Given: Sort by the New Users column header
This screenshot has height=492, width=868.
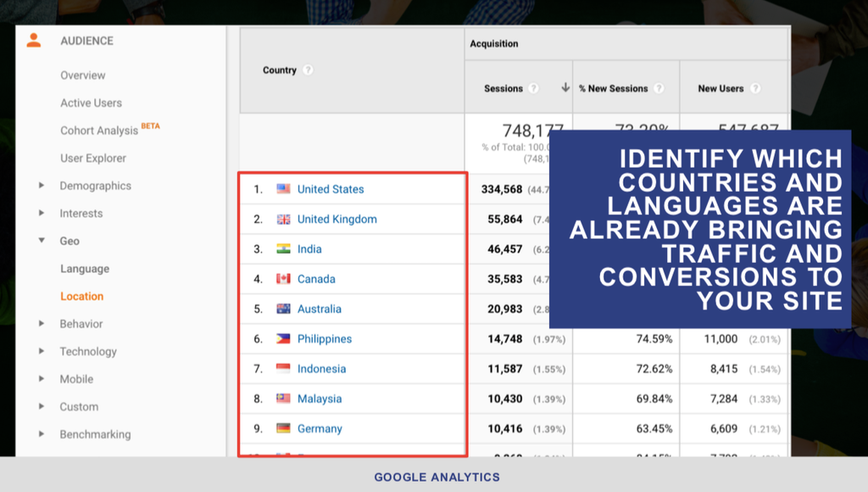Looking at the screenshot, I should coord(721,89).
